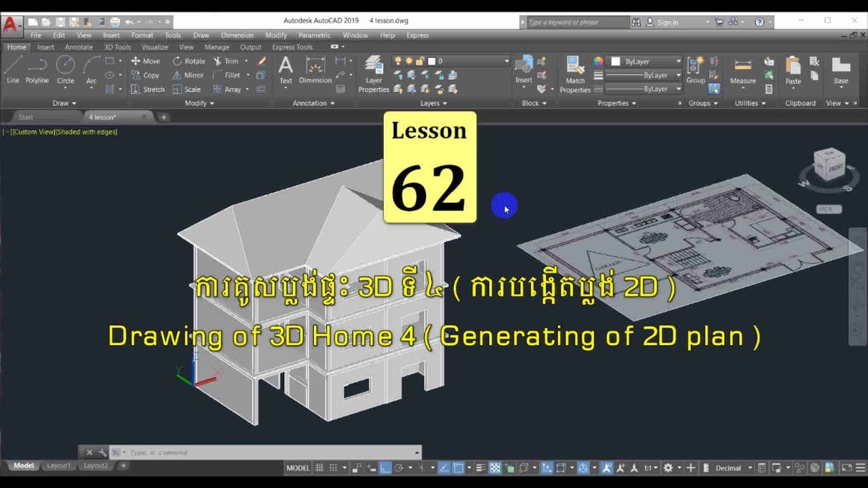Click the Sign In button
The height and width of the screenshot is (488, 868).
(663, 22)
